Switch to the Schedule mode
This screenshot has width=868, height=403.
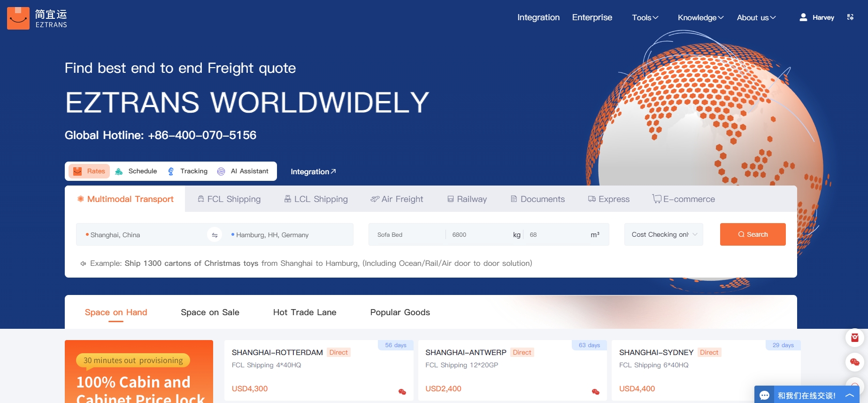[x=136, y=171]
